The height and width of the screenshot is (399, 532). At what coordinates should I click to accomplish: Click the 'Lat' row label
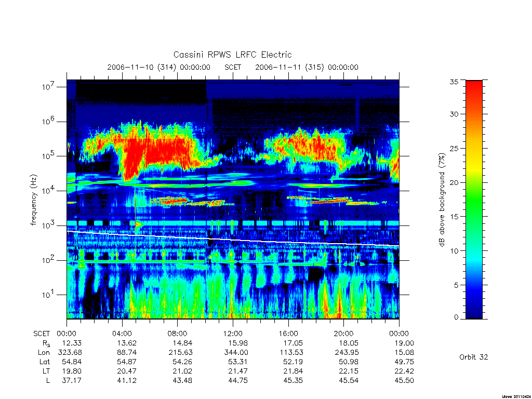click(x=44, y=362)
